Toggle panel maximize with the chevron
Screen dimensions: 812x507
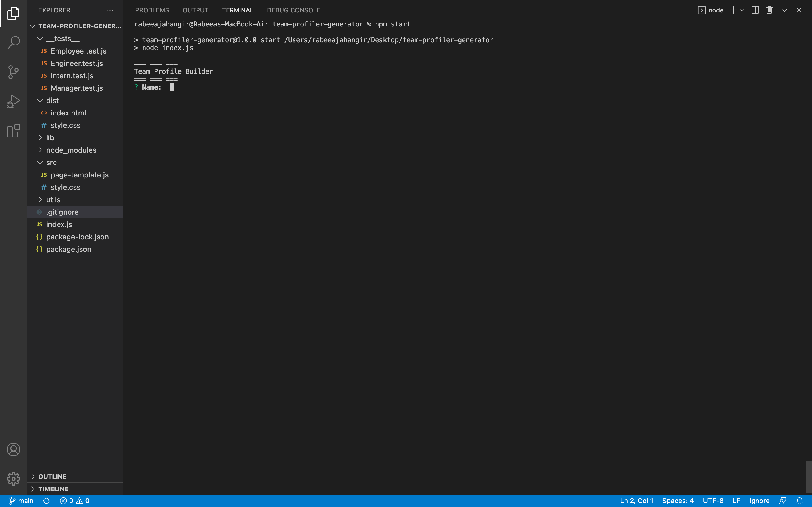(784, 10)
